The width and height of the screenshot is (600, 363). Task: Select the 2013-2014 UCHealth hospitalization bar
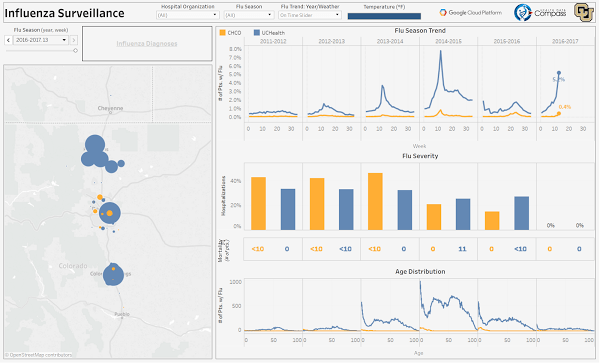coord(405,210)
